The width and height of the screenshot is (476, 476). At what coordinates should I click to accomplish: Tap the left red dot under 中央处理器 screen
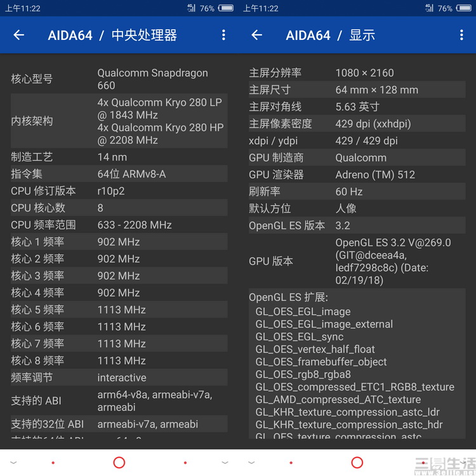pyautogui.click(x=53, y=463)
